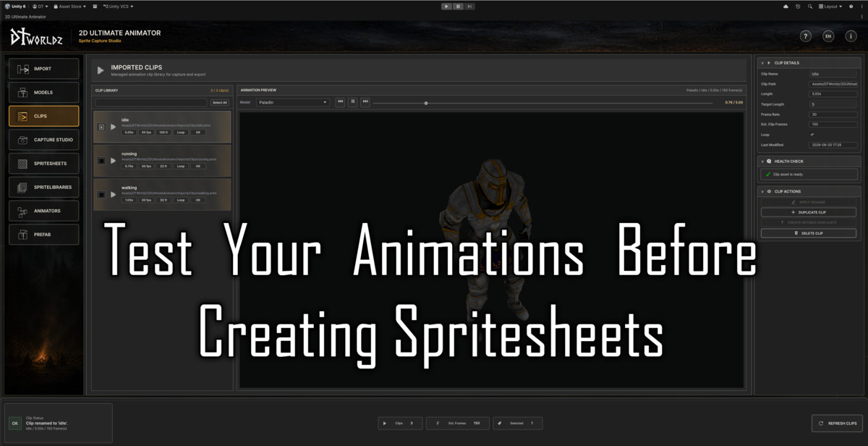The width and height of the screenshot is (868, 446).
Task: Click the Unity editor Pause button
Action: (x=459, y=7)
